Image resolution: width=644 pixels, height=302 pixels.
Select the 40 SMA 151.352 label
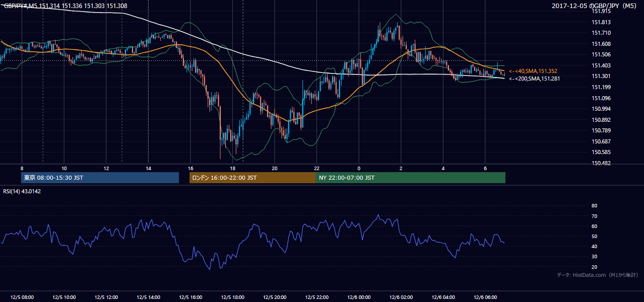point(533,71)
